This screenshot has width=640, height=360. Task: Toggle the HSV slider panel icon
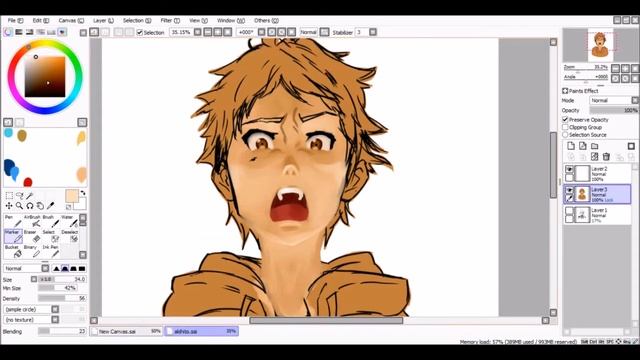pyautogui.click(x=29, y=32)
